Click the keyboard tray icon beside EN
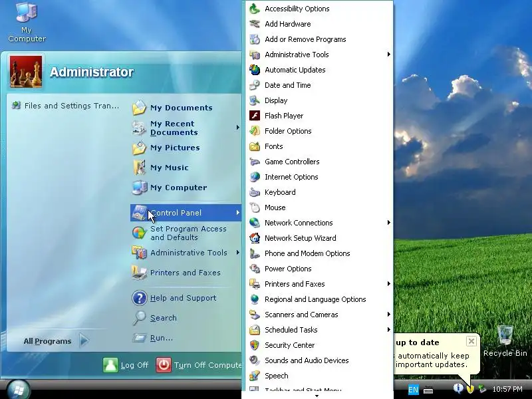The image size is (532, 399). 428,390
